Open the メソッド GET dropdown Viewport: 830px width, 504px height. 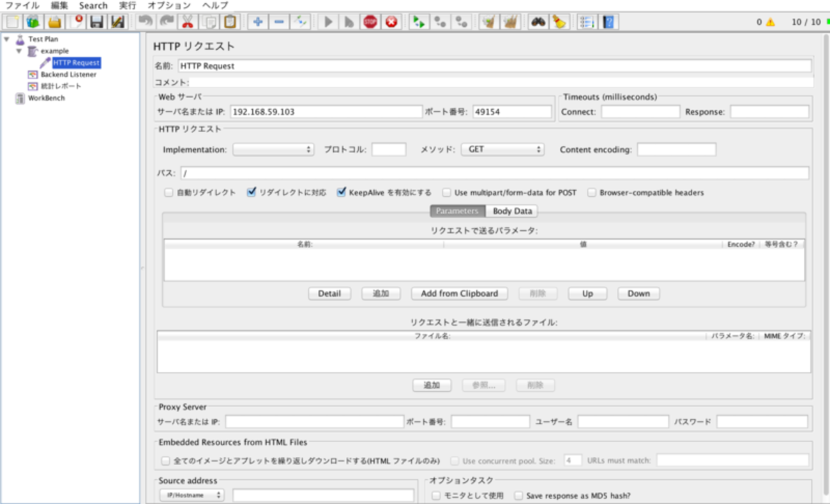(502, 149)
